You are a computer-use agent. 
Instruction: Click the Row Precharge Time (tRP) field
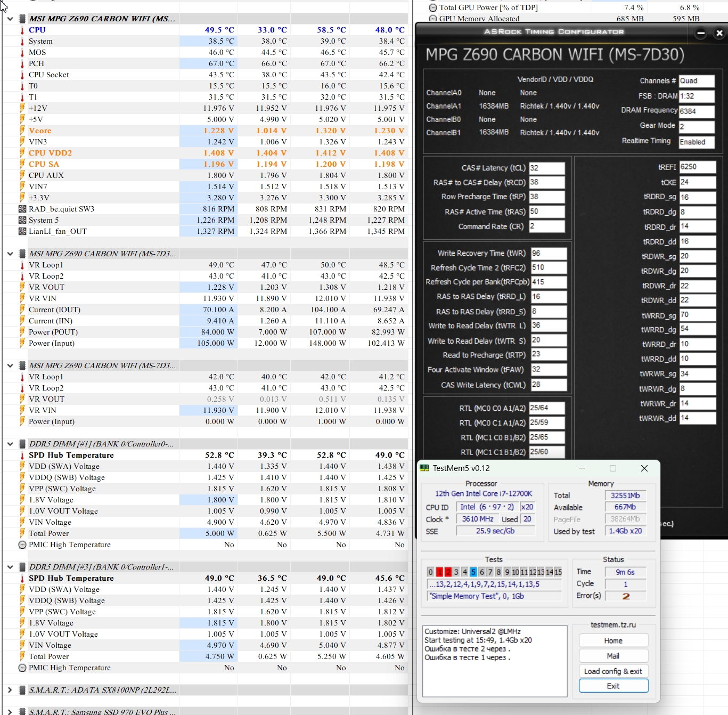pyautogui.click(x=547, y=197)
